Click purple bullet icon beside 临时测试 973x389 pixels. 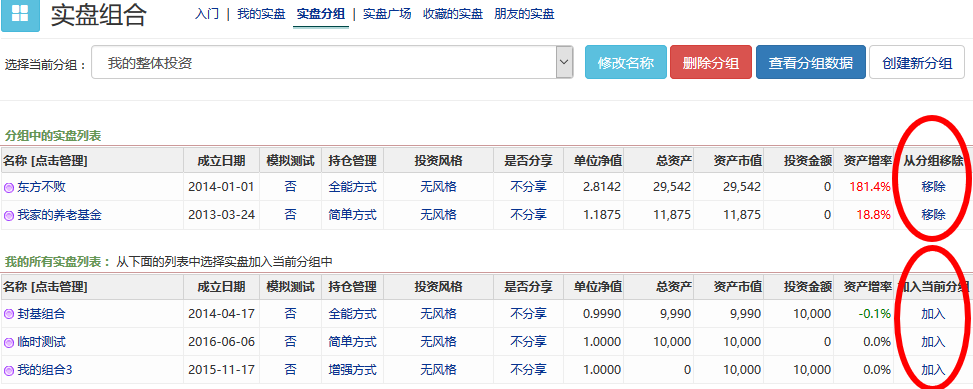9,342
